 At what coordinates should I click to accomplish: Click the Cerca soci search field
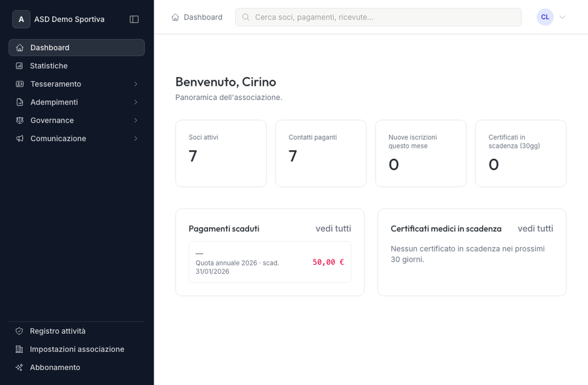pyautogui.click(x=378, y=17)
